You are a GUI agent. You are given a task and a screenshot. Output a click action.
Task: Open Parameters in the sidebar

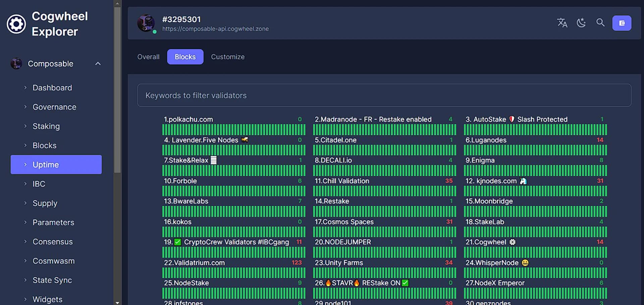[x=53, y=222]
